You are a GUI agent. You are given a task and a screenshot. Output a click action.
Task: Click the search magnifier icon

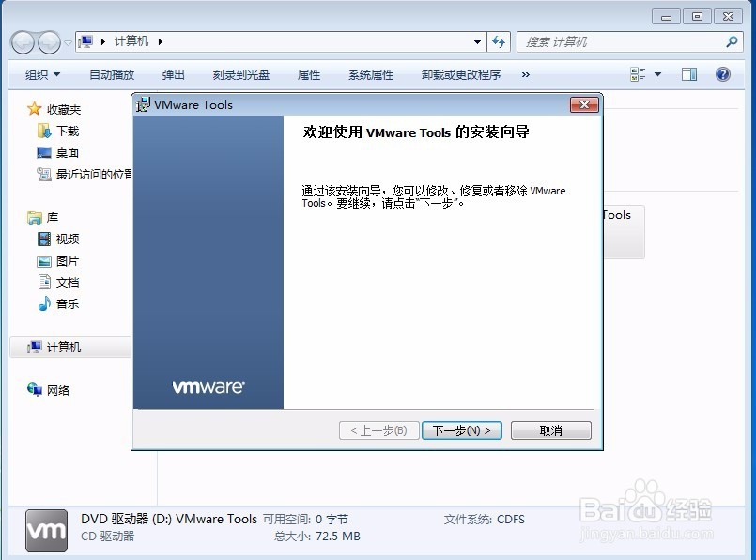(732, 42)
